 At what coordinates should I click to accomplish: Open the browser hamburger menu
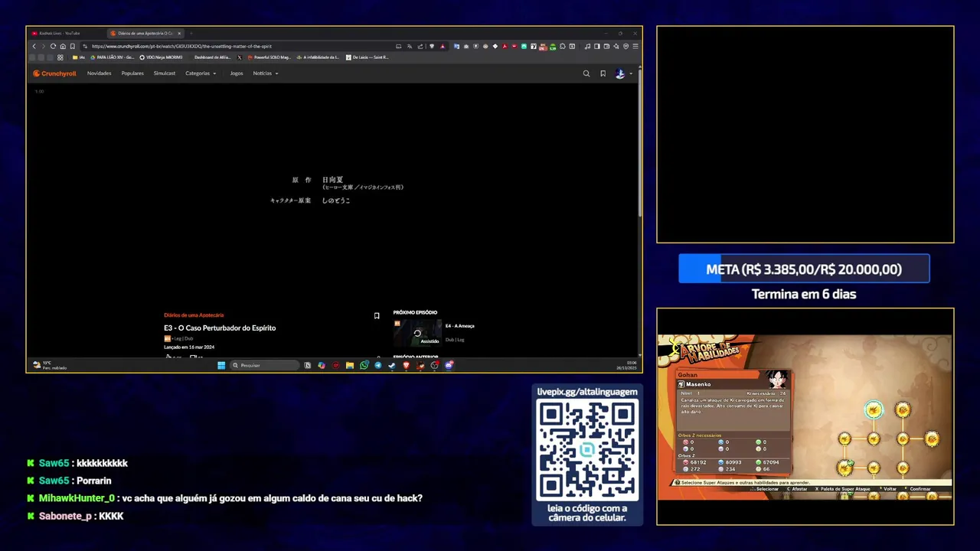635,46
